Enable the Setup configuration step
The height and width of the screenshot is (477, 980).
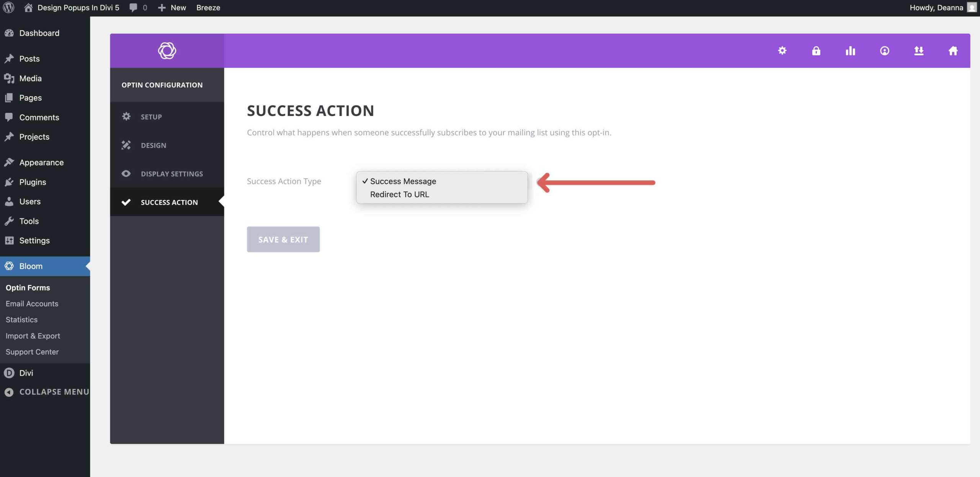pos(151,117)
